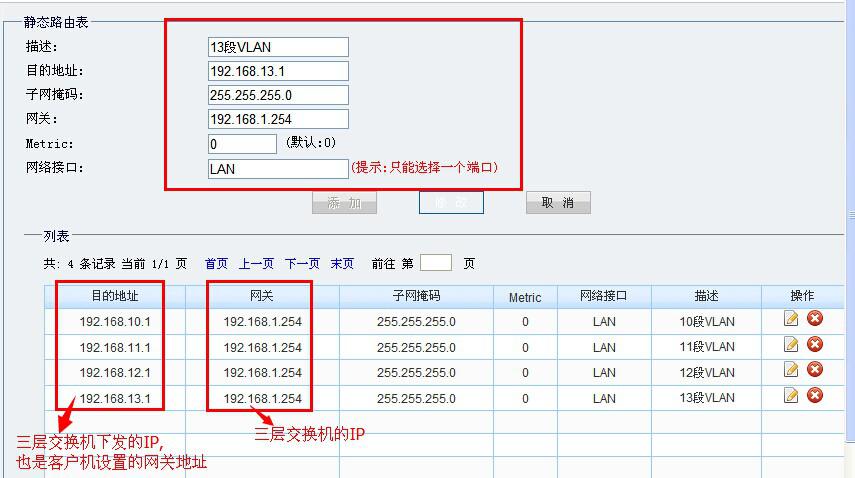The width and height of the screenshot is (855, 478).
Task: Edit the 13段VLAN route entry
Action: point(792,396)
